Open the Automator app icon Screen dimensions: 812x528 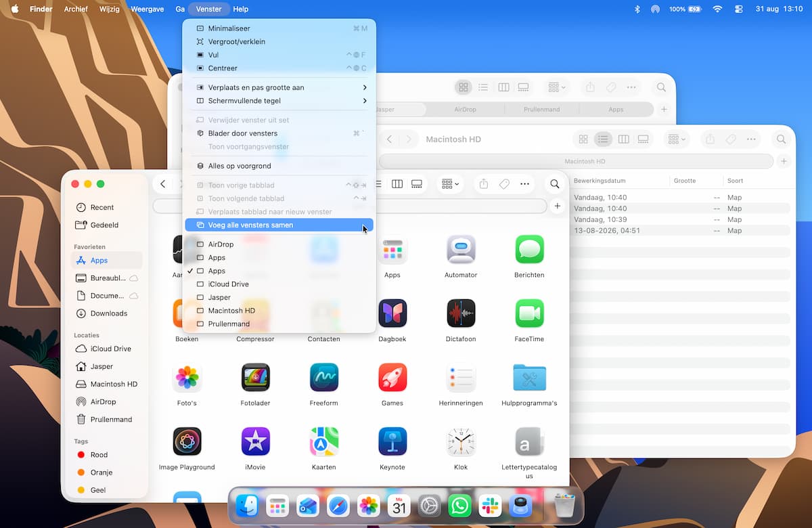coord(461,250)
